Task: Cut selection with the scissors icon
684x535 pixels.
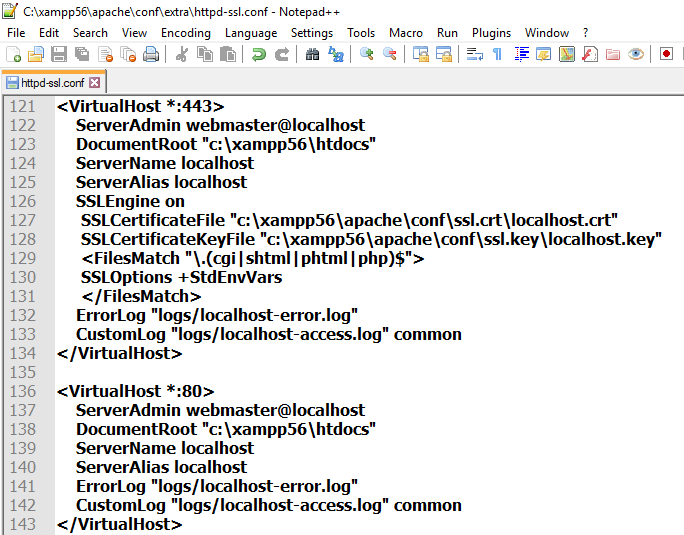Action: coord(182,55)
